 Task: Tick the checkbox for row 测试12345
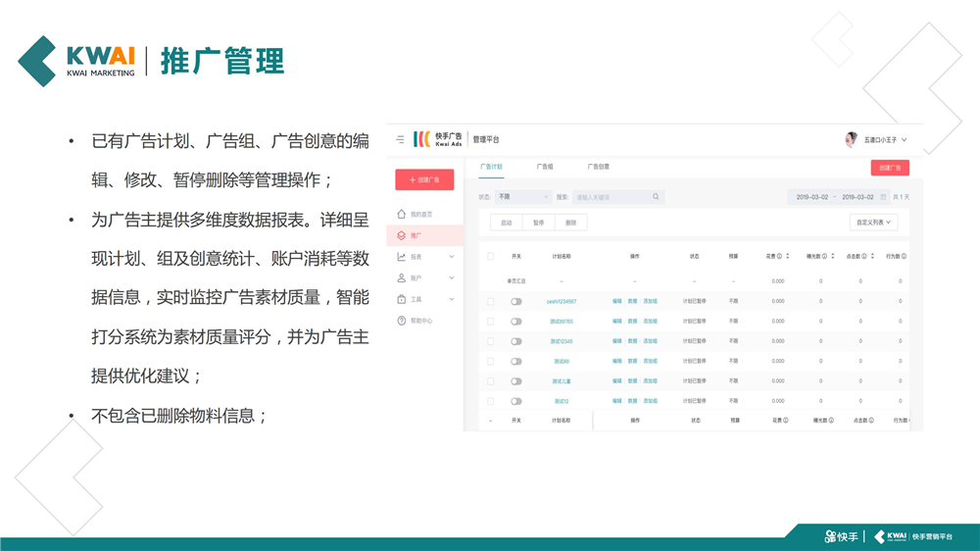[491, 341]
